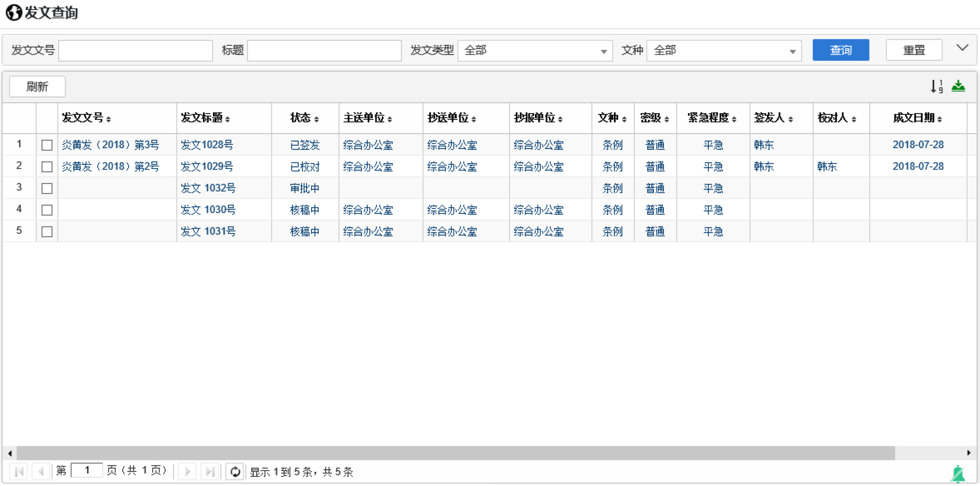The image size is (980, 486).
Task: Click the globe icon beside 发文查询 title
Action: [14, 12]
